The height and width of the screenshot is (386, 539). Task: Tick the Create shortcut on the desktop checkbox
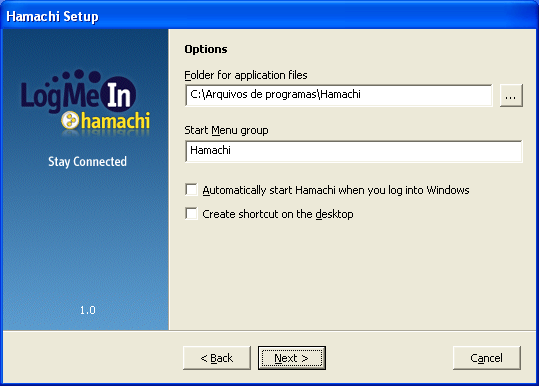(x=191, y=213)
